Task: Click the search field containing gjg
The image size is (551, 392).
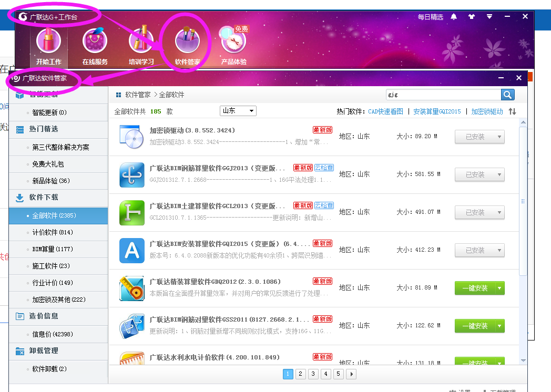Action: (443, 95)
